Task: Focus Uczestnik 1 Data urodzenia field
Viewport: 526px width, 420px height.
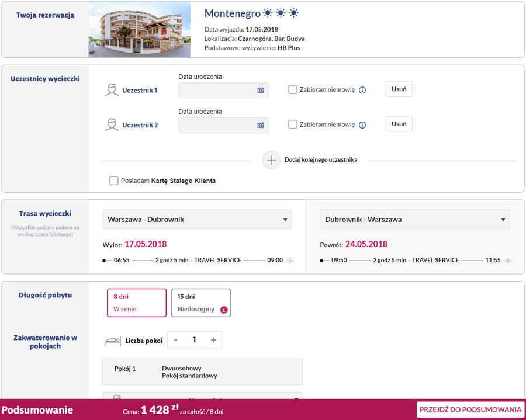Action: [x=223, y=90]
